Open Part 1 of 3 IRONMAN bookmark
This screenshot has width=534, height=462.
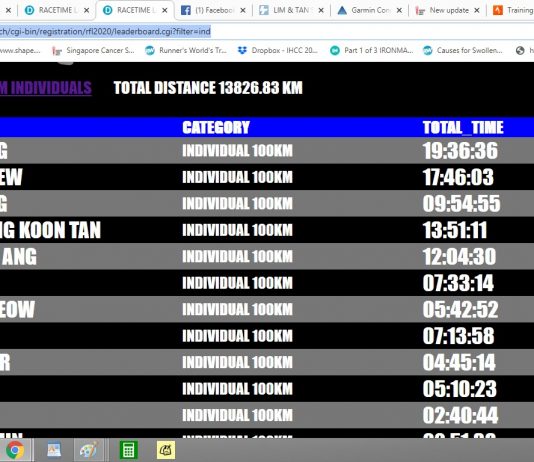click(372, 50)
